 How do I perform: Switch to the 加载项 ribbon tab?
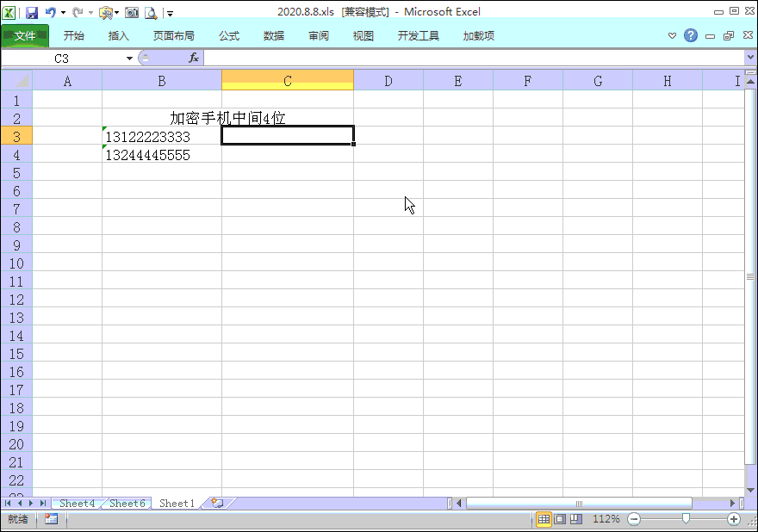click(479, 36)
